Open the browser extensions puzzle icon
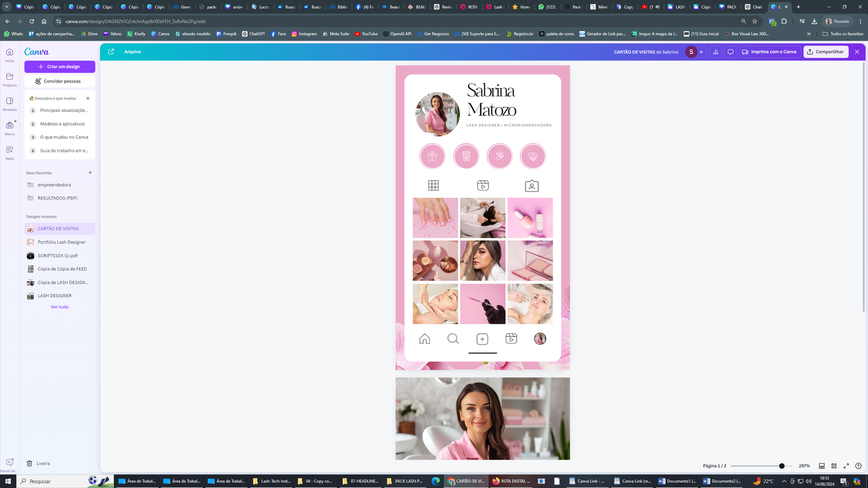 (x=784, y=21)
